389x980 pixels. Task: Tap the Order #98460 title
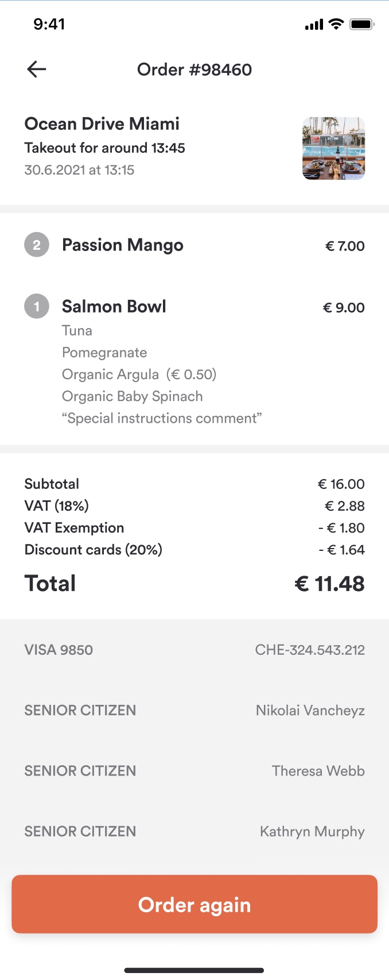pos(194,70)
